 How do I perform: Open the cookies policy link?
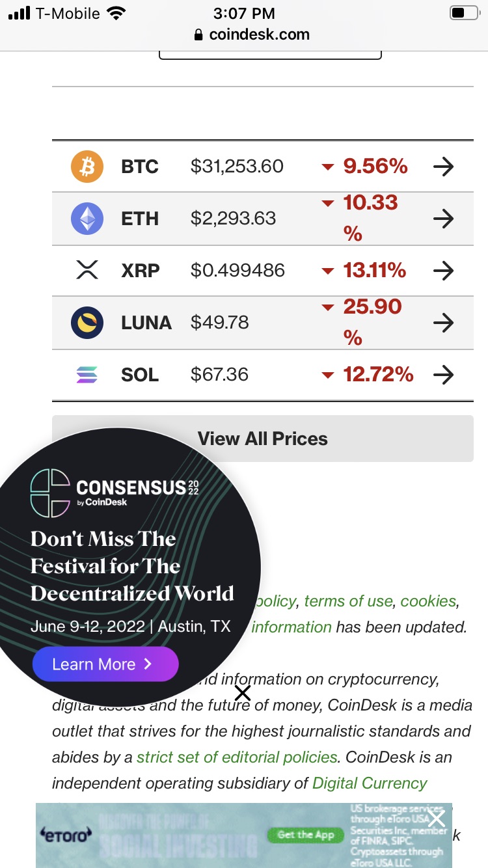click(429, 601)
